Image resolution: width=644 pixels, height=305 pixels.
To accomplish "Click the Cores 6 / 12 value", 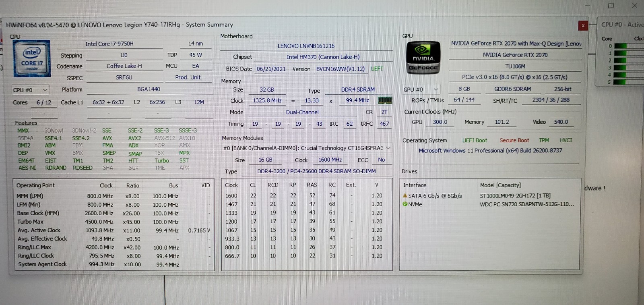I will point(44,102).
